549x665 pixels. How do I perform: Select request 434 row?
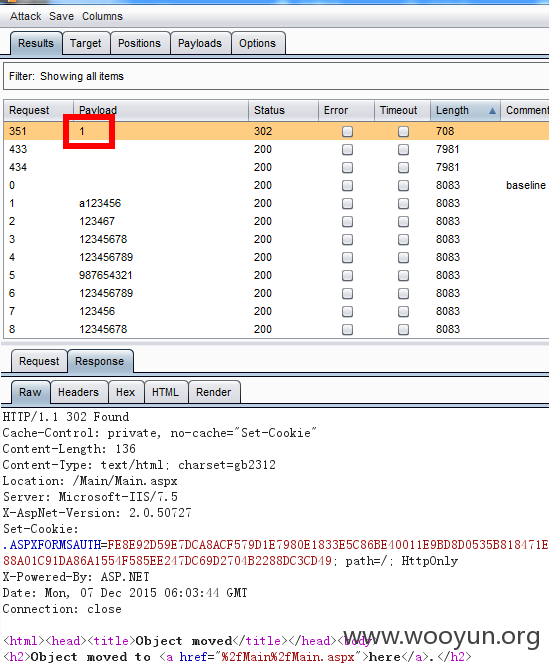pos(276,167)
